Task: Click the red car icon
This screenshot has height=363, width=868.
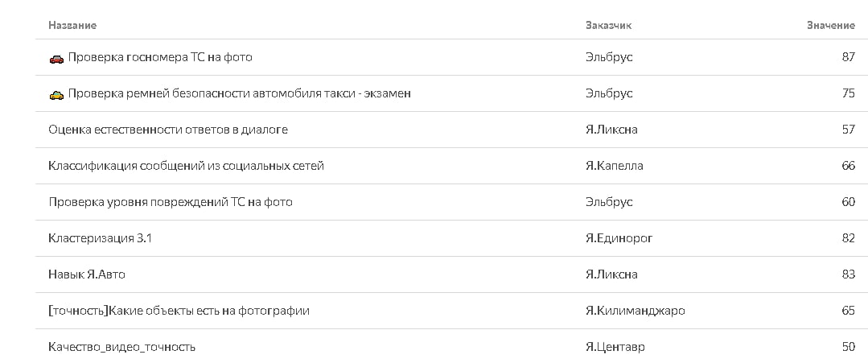Action: tap(56, 58)
